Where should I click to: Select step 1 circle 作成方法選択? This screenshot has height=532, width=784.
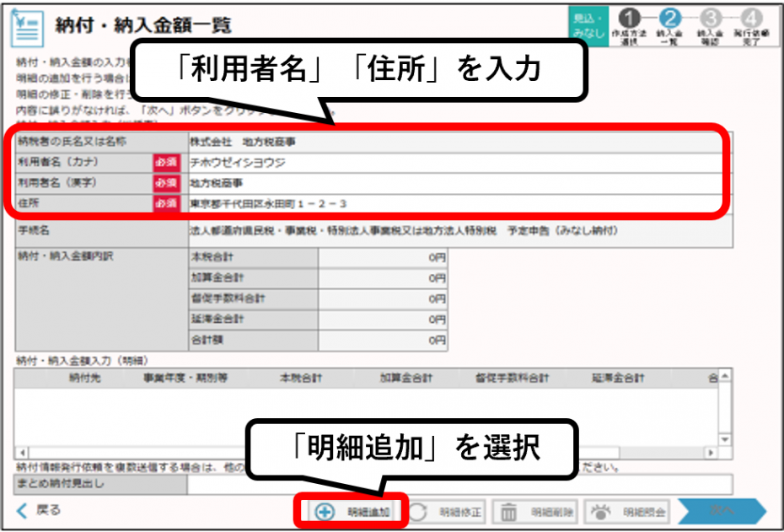pos(629,17)
